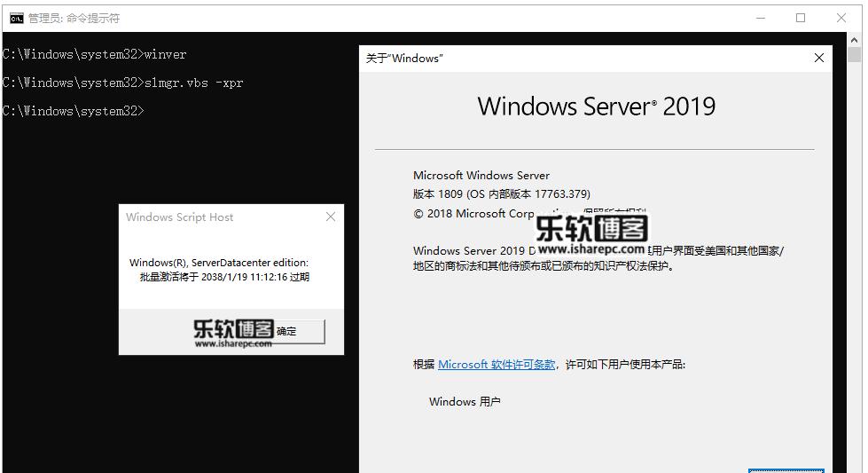The height and width of the screenshot is (473, 868).
Task: Click the 'Windows Script Host' dialog title
Action: point(179,217)
